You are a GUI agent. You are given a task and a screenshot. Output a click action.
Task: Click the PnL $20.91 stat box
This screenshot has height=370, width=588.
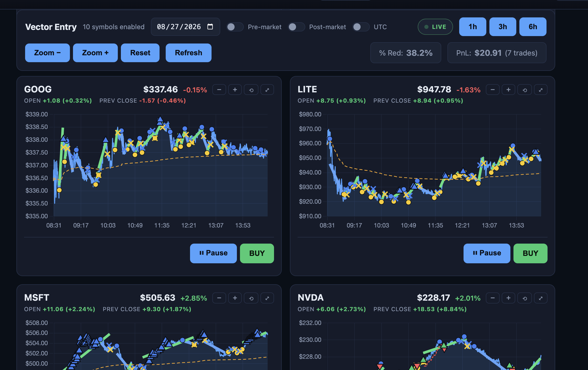pos(497,53)
